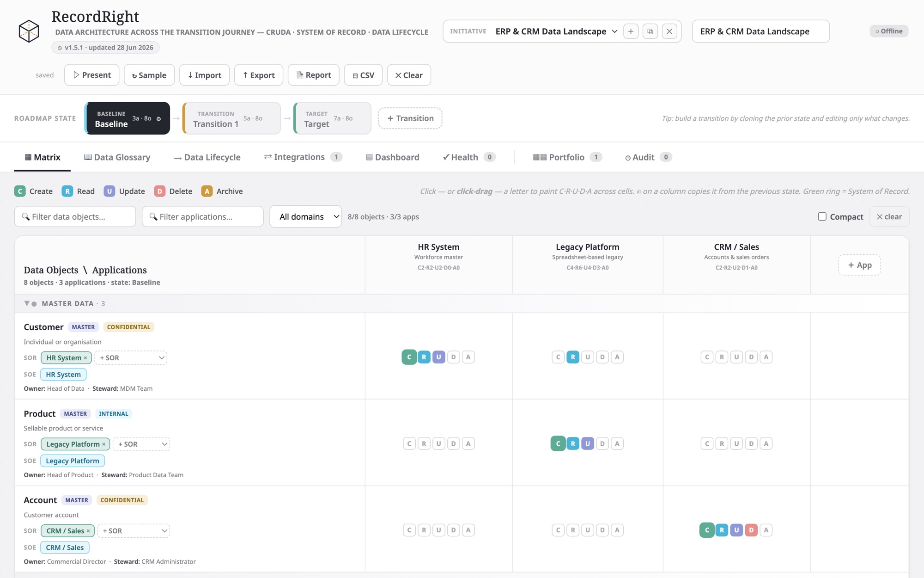The width and height of the screenshot is (924, 578).
Task: Toggle Update for Product in HR System
Action: (439, 443)
